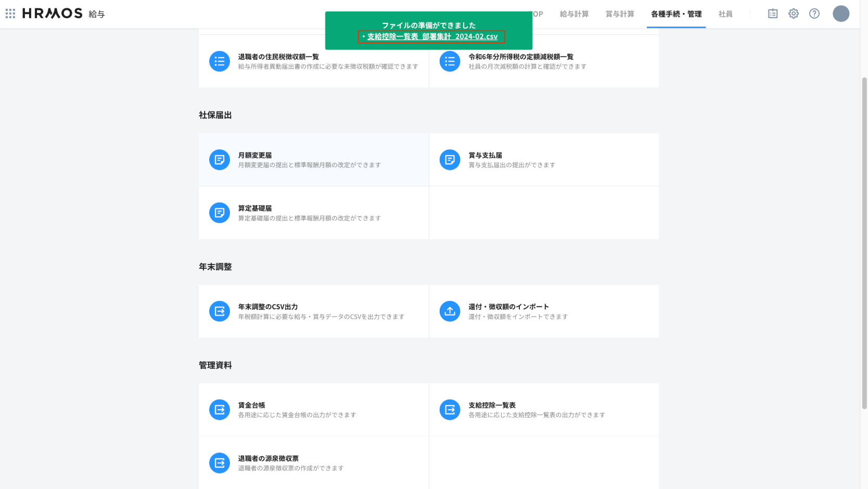Open the help question mark icon
The image size is (868, 489).
point(814,14)
